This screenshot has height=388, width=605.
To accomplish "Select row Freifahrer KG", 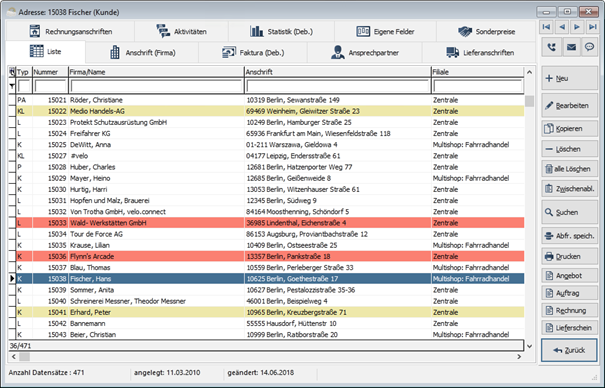I will tap(270, 133).
